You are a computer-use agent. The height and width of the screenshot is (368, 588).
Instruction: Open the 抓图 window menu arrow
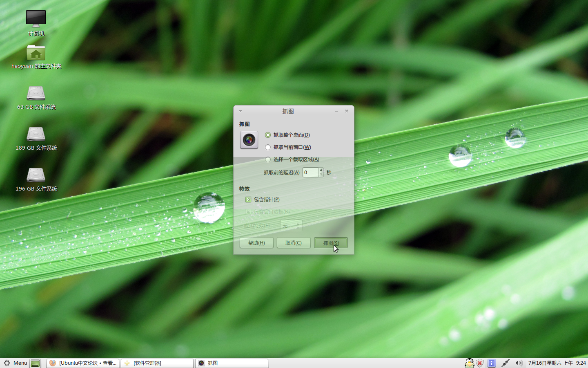pos(241,111)
